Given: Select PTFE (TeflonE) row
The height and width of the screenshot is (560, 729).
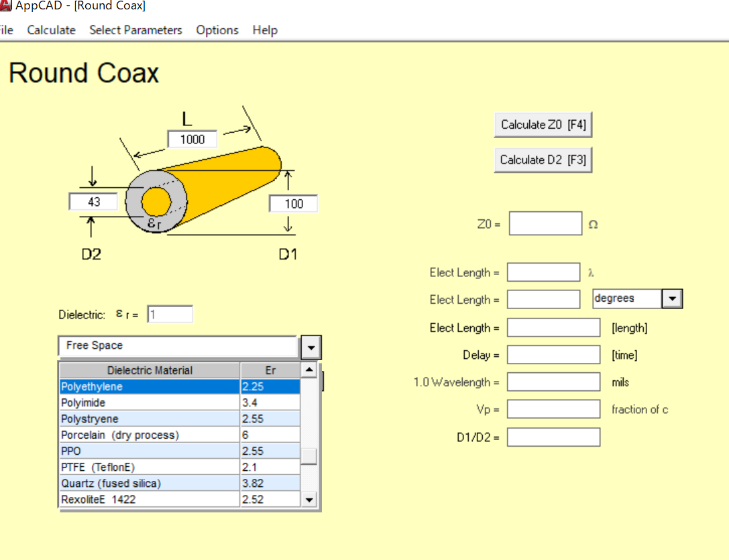Looking at the screenshot, I should coord(180,467).
